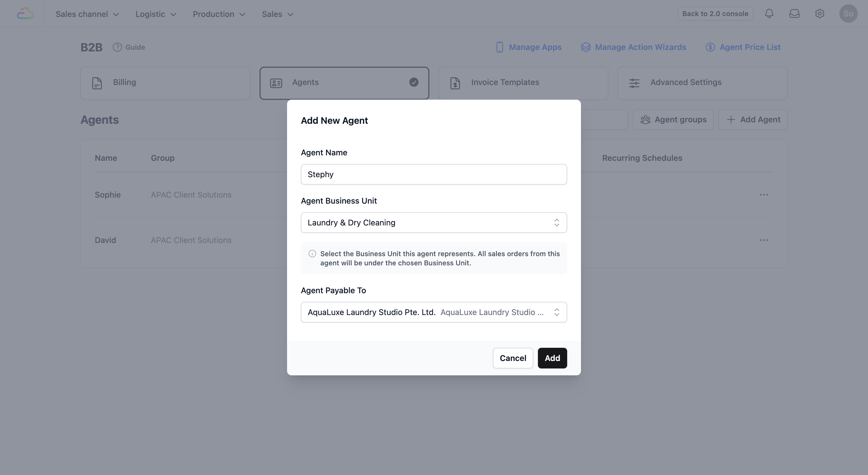
Task: Expand the Logistic dropdown menu
Action: pyautogui.click(x=156, y=14)
